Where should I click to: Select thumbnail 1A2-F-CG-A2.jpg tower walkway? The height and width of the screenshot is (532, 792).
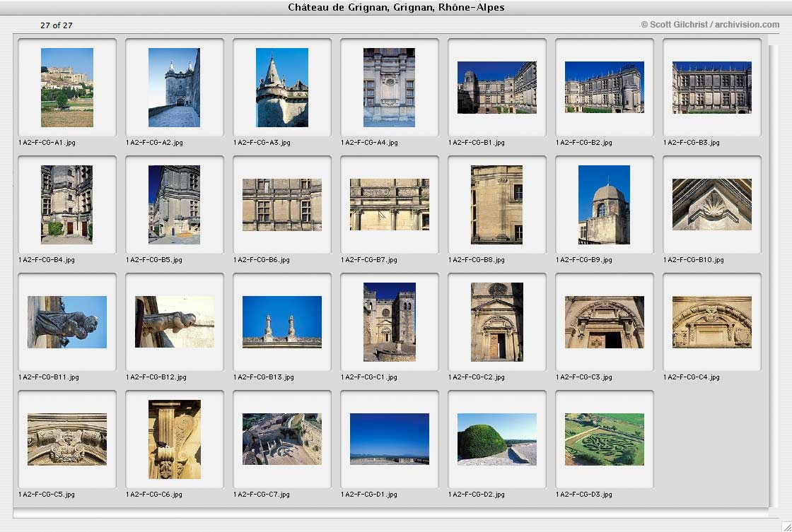[174, 88]
